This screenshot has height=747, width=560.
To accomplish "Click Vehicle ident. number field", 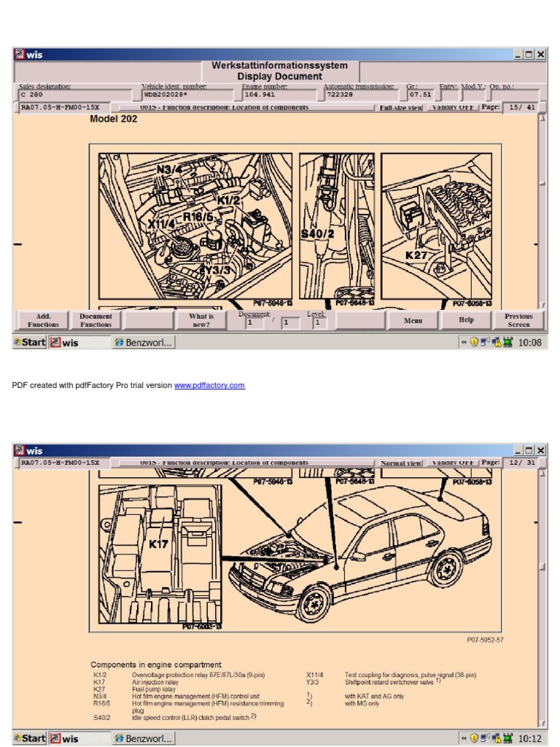I will [189, 95].
